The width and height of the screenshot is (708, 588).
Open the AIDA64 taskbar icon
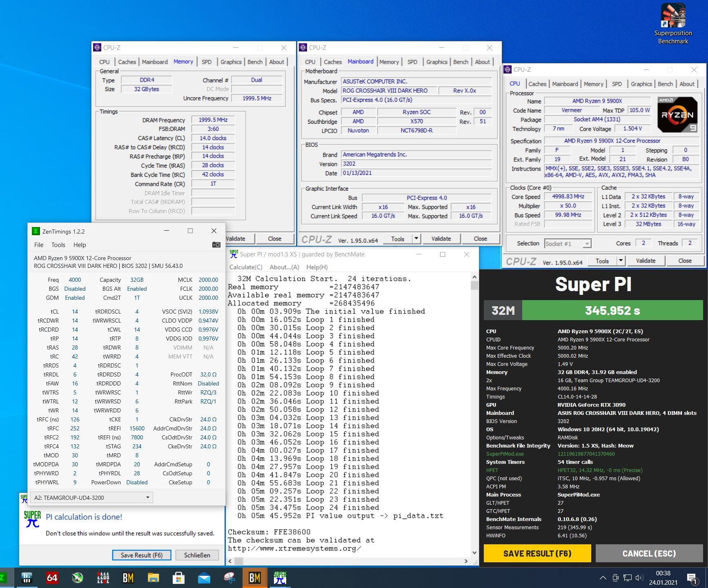(52, 577)
